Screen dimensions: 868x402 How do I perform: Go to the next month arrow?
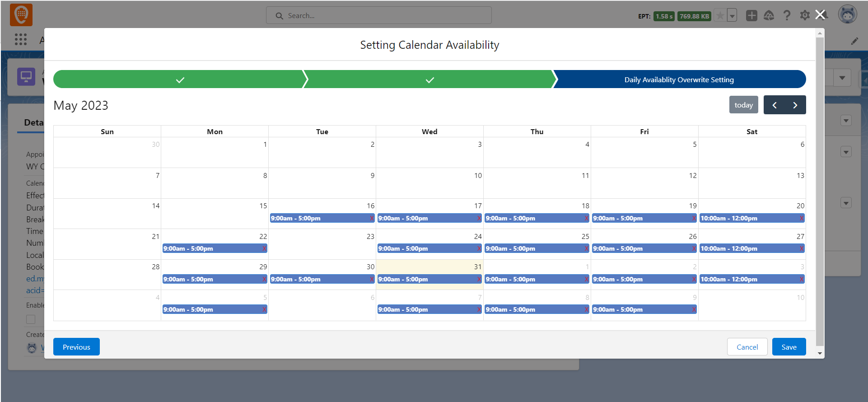coord(795,105)
